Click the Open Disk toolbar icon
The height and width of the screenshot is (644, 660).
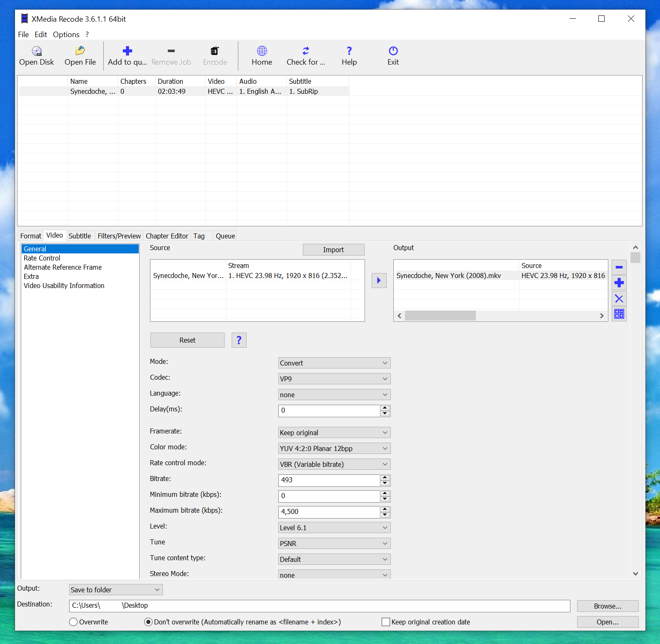[36, 51]
